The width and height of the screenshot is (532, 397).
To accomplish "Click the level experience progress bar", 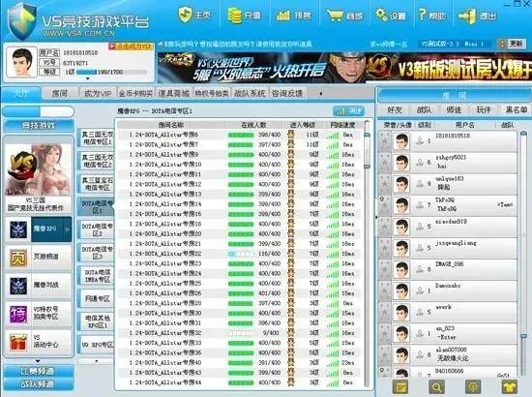I will [111, 72].
